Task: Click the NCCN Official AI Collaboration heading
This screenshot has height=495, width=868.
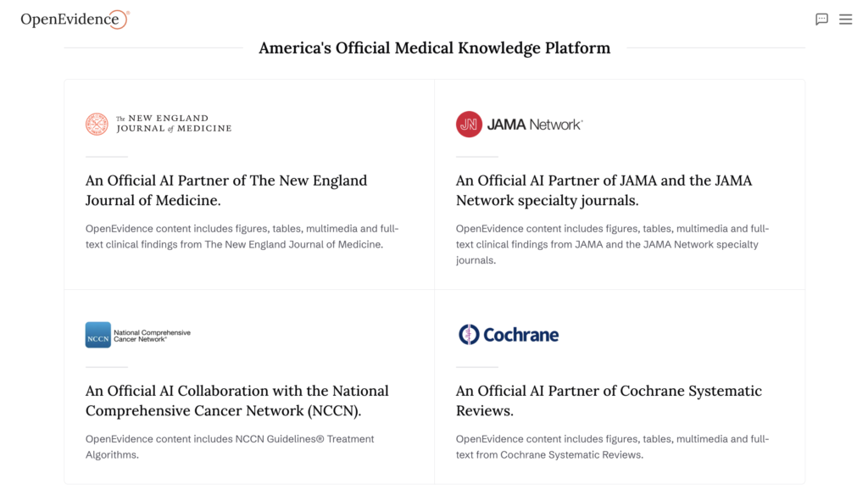Action: 237,401
